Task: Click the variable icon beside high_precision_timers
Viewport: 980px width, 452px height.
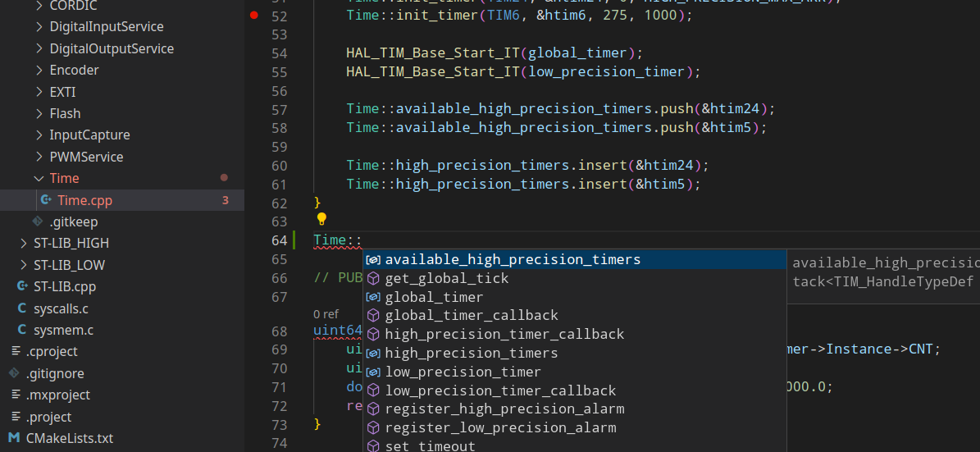Action: [x=373, y=354]
